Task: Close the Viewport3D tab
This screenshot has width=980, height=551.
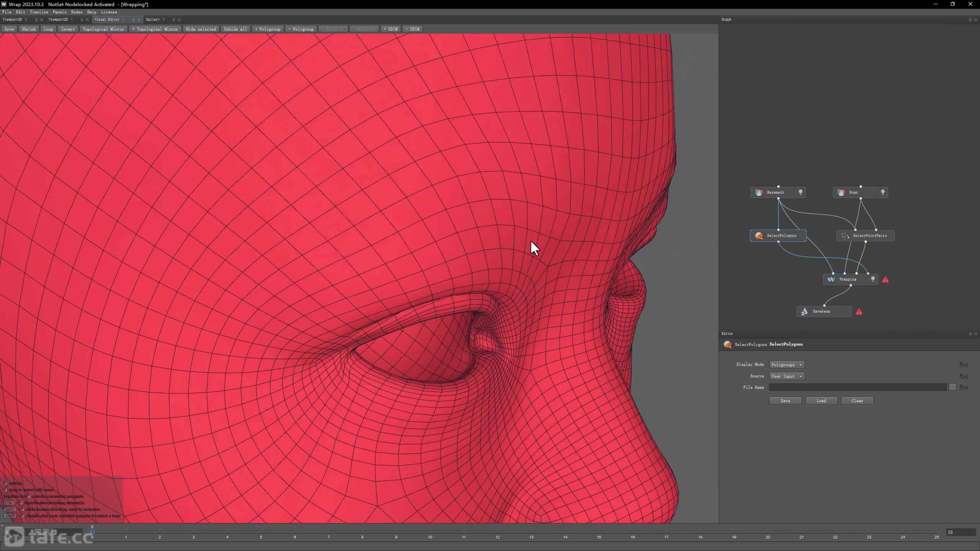Action: [x=42, y=20]
